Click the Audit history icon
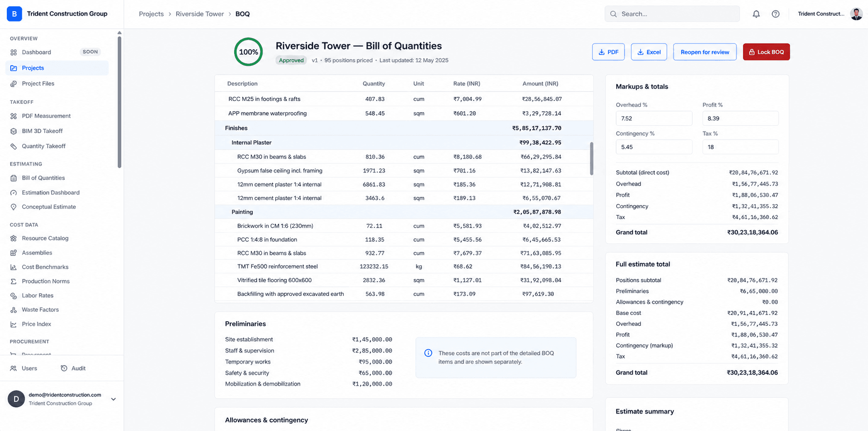868x431 pixels. coord(64,369)
